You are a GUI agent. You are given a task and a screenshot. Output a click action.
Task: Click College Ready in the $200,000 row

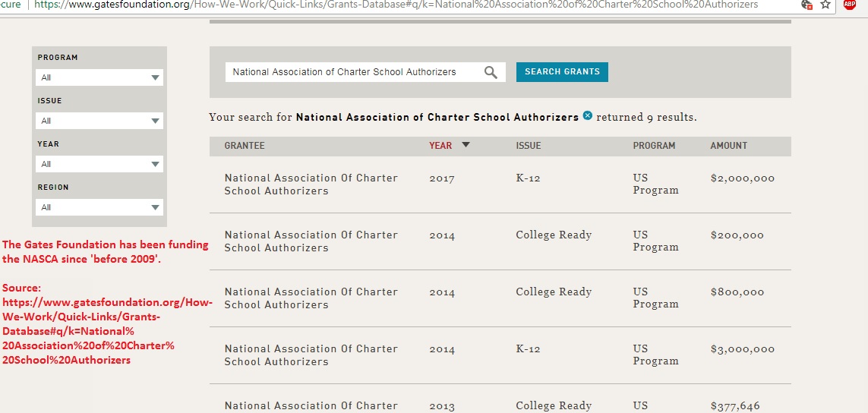tap(554, 235)
